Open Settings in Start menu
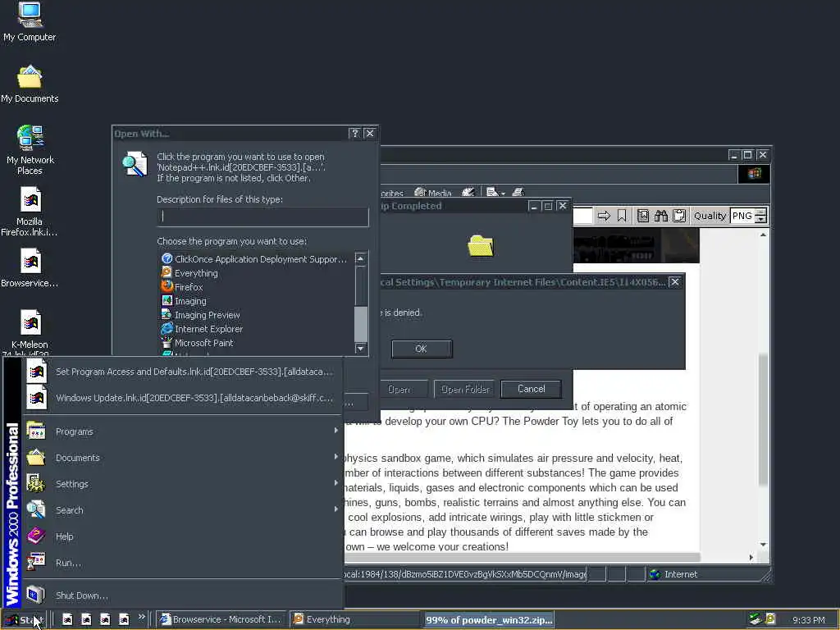Screen dimensions: 840x630 click(182, 484)
